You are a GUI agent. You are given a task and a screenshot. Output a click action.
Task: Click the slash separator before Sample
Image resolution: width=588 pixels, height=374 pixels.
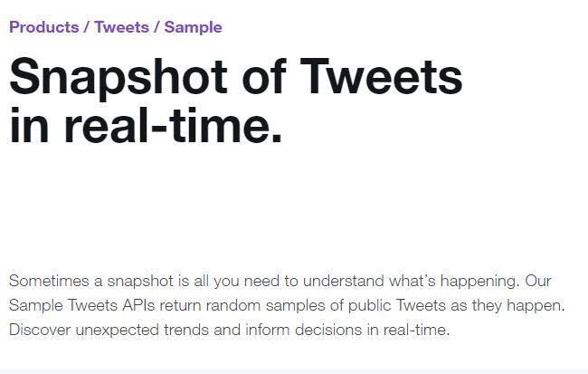point(156,27)
